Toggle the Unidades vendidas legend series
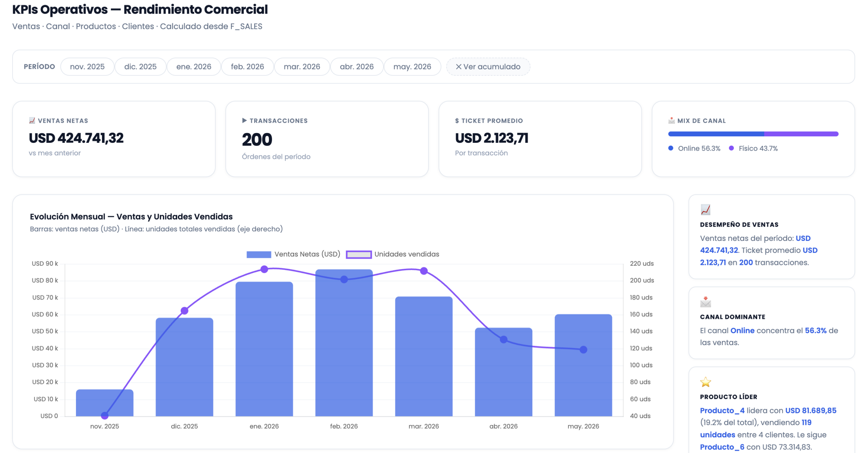 tap(393, 254)
